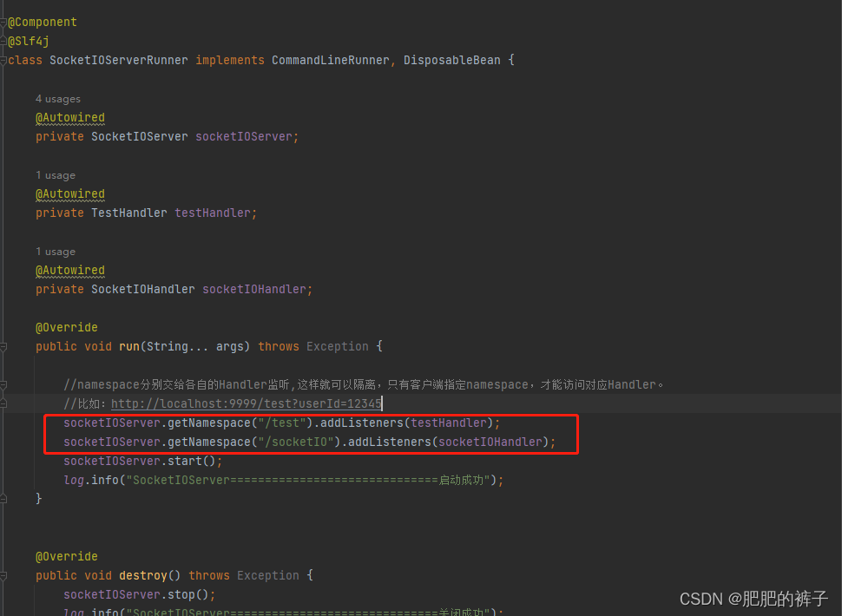Click the @Slf4j annotation

coord(29,42)
